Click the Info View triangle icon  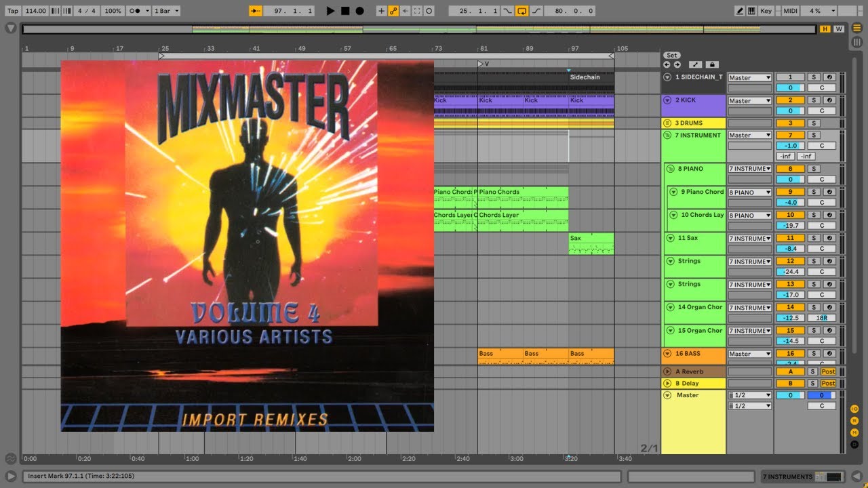point(11,476)
